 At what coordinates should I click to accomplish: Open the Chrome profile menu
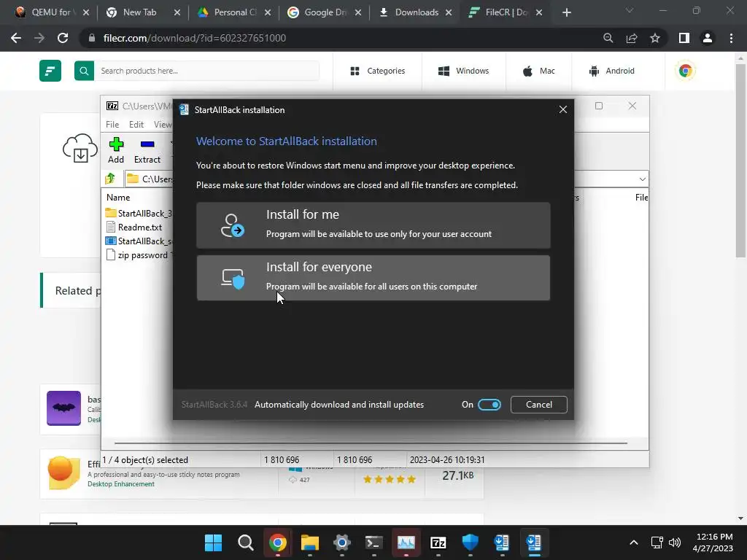point(708,38)
